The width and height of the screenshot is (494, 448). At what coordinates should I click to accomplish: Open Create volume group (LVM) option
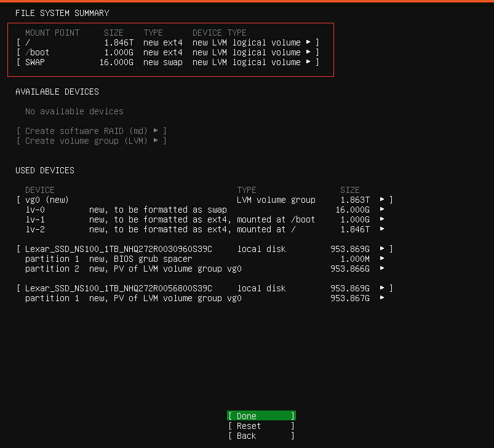91,141
